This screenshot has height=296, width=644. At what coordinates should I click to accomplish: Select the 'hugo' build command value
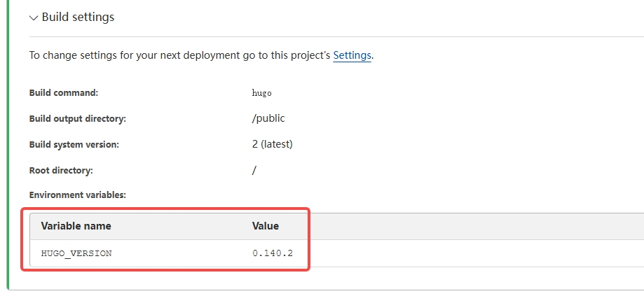[261, 92]
